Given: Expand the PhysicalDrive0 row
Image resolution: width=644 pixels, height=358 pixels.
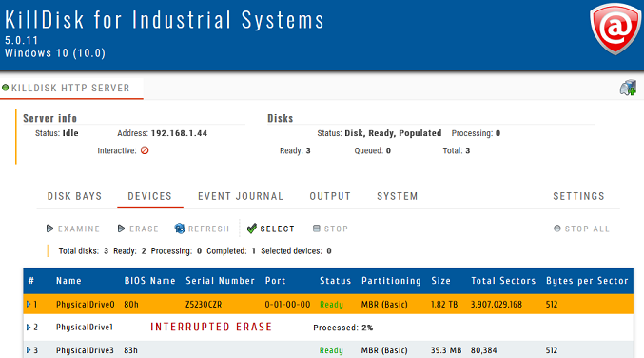Looking at the screenshot, I should coord(29,304).
